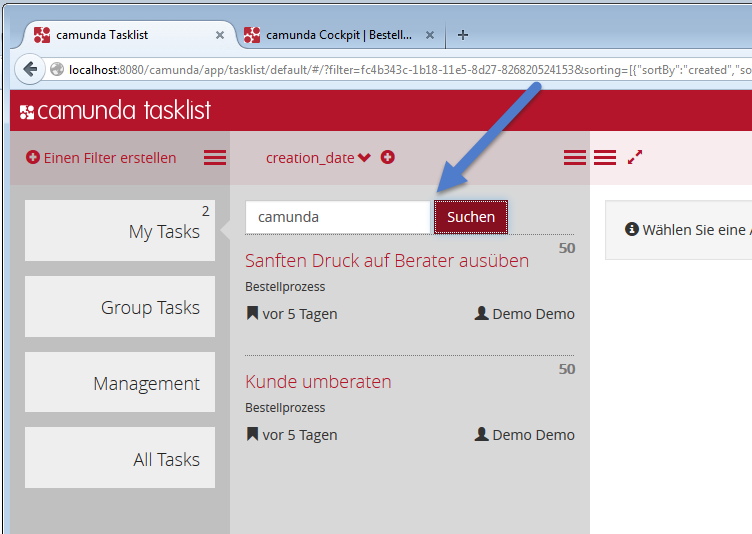Open a new browser tab
Image resolution: width=752 pixels, height=534 pixels.
463,35
